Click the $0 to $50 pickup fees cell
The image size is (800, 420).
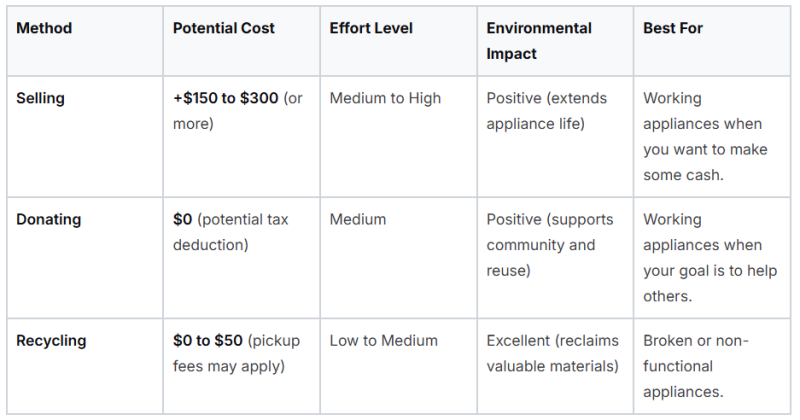[236, 354]
